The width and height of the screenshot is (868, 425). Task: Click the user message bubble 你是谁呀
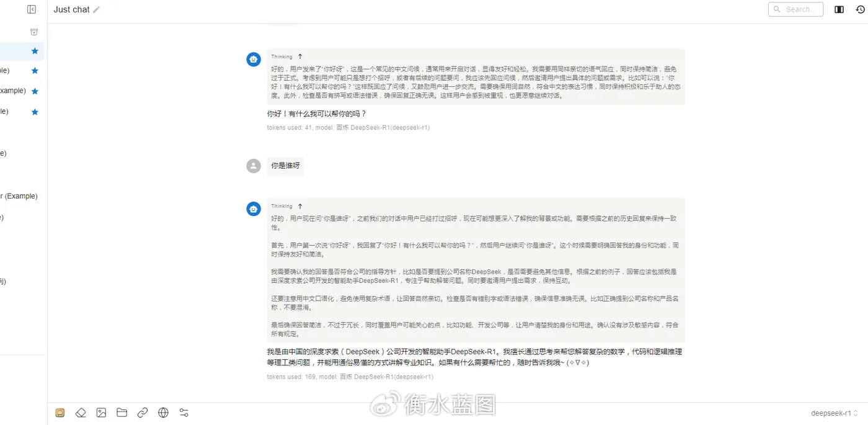pyautogui.click(x=285, y=166)
